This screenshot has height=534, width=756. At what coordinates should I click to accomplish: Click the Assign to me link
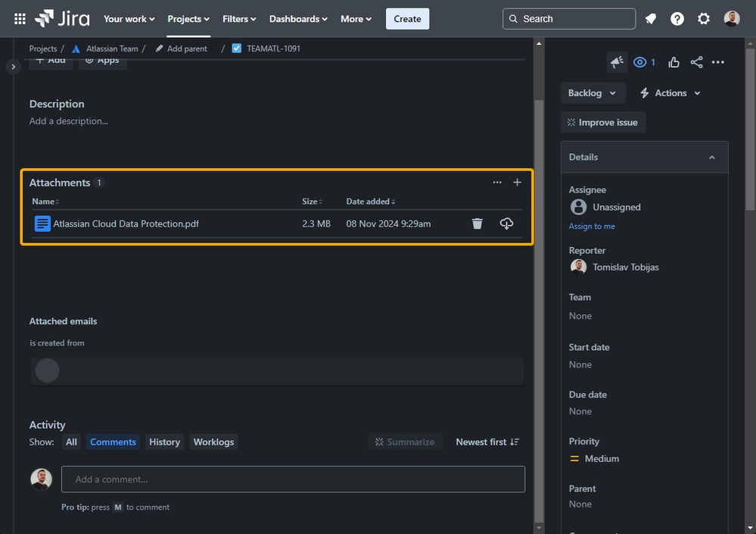tap(592, 226)
